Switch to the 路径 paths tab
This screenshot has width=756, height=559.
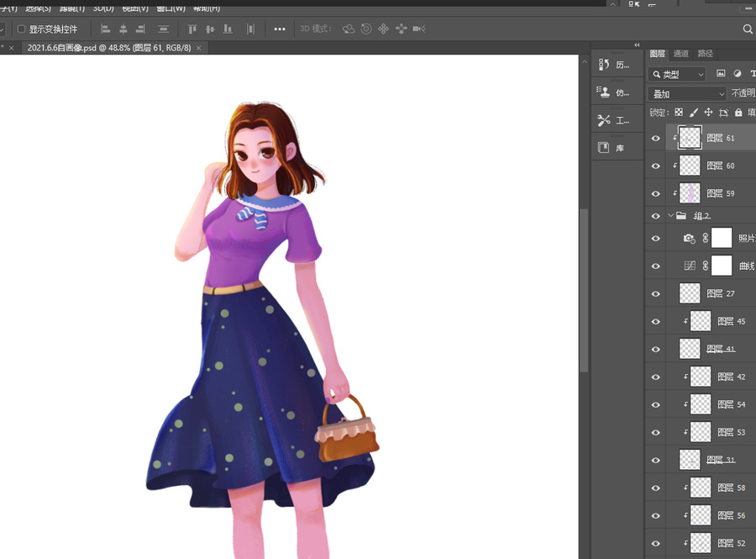(x=705, y=54)
